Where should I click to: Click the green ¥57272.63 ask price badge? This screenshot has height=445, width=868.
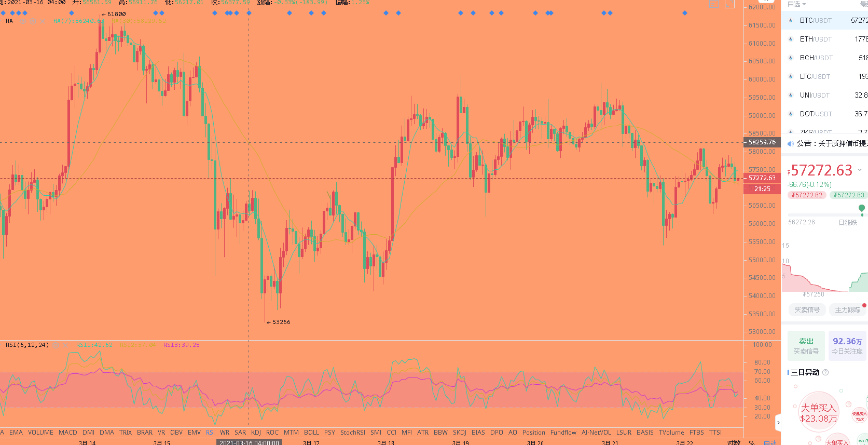[x=849, y=195]
